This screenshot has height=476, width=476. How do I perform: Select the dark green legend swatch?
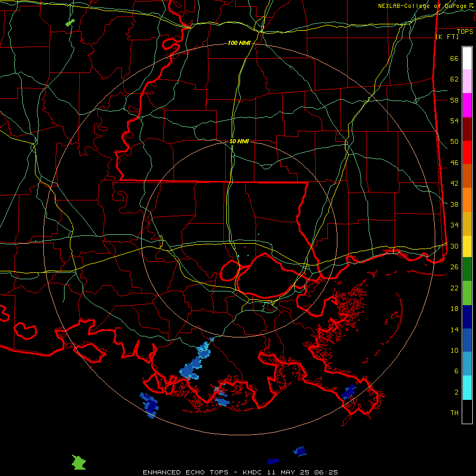pos(467,269)
